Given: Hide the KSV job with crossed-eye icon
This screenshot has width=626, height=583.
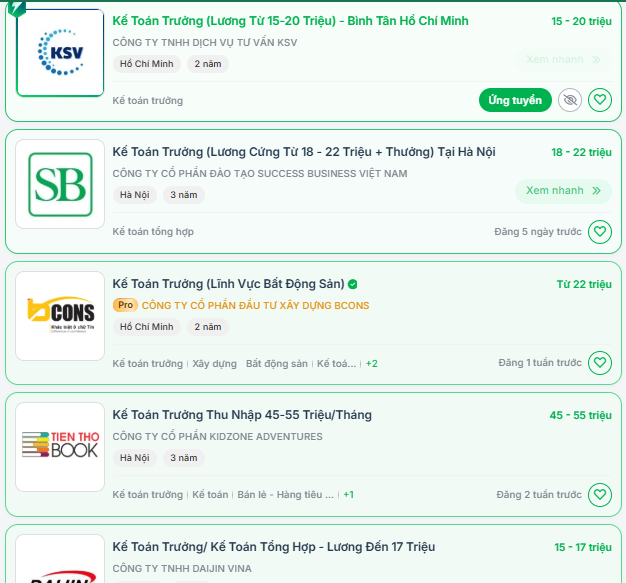Looking at the screenshot, I should point(570,100).
